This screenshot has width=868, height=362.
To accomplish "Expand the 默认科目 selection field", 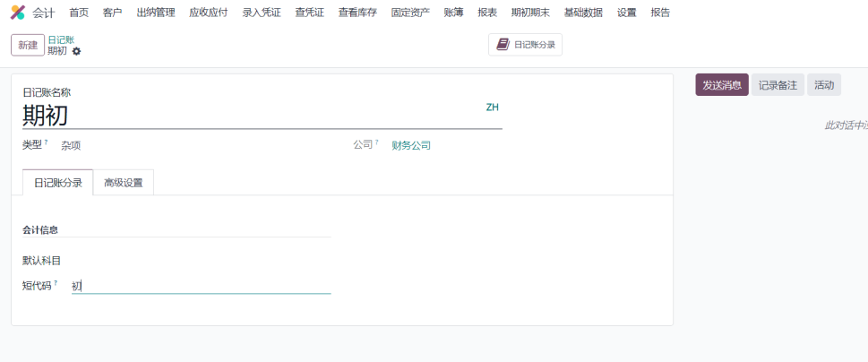I will (x=201, y=261).
